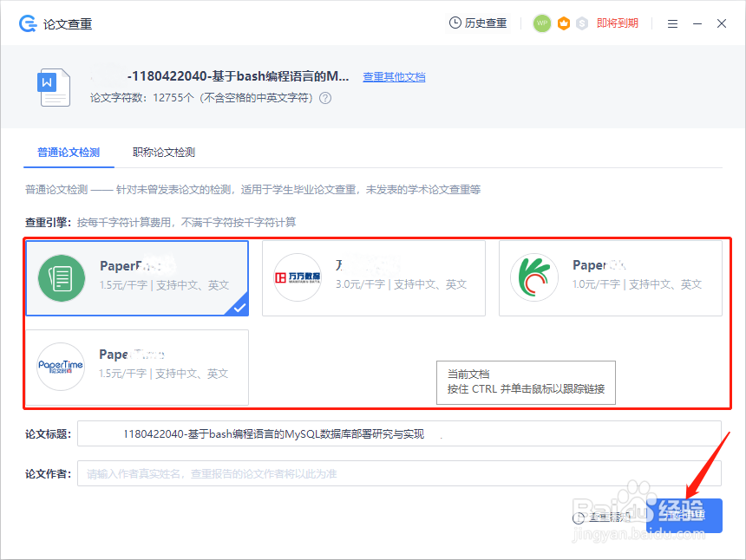This screenshot has width=746, height=560.
Task: Switch to the 普通论文检测 tab
Action: [69, 152]
